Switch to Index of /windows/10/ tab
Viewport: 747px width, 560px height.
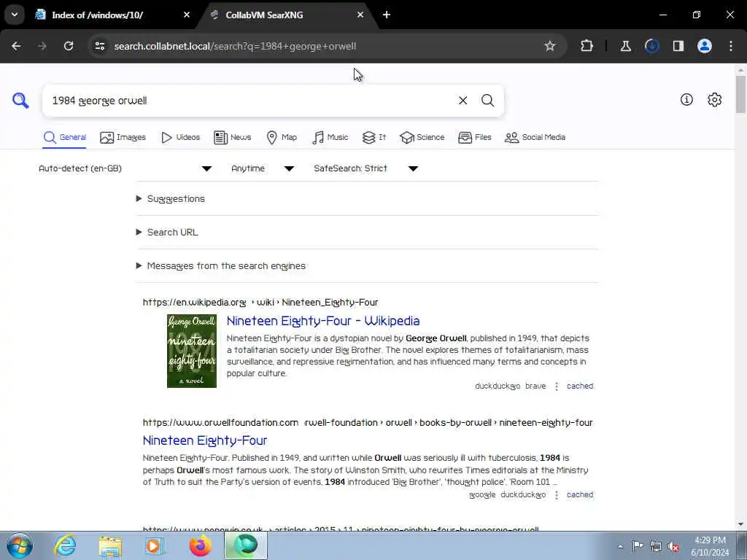coord(113,15)
